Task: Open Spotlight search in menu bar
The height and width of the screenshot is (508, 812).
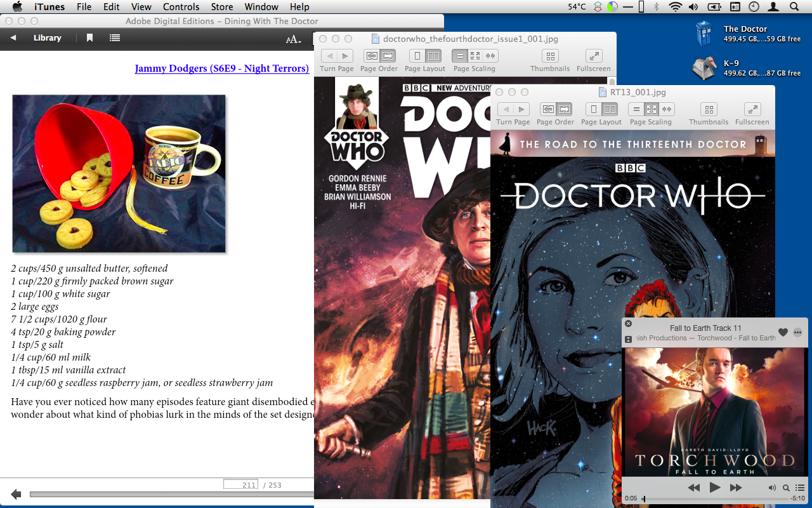Action: [x=794, y=7]
